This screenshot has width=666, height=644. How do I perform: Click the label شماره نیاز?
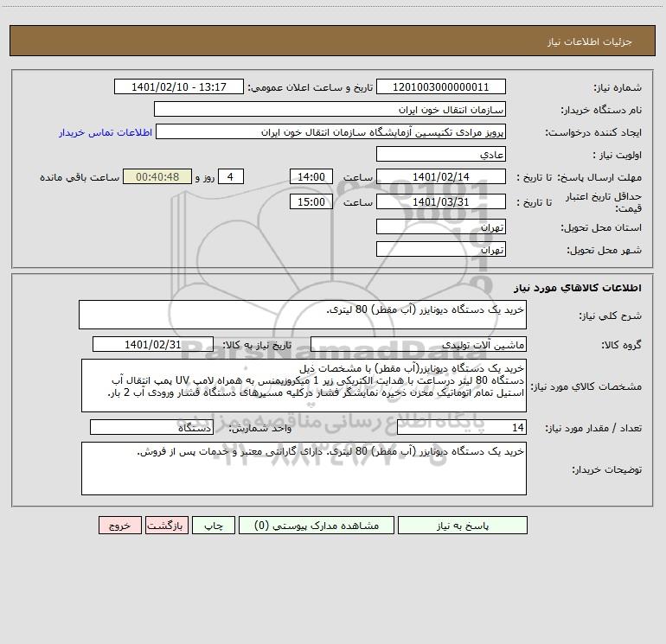618,87
